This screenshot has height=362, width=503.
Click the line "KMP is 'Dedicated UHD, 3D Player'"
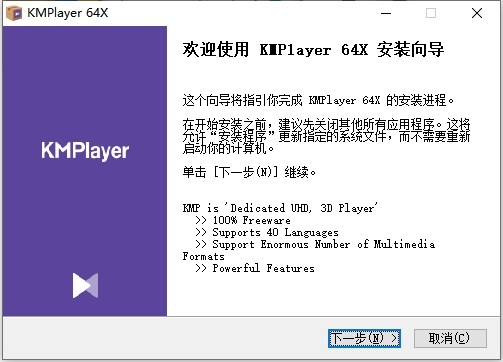[x=280, y=208]
